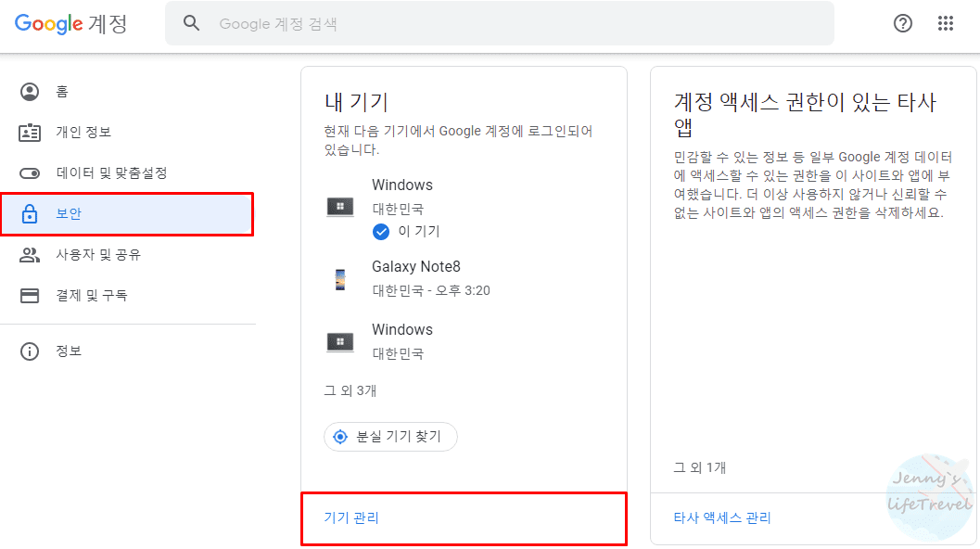980x549 pixels.
Task: Click the lower Windows laptop icon
Action: [x=340, y=342]
